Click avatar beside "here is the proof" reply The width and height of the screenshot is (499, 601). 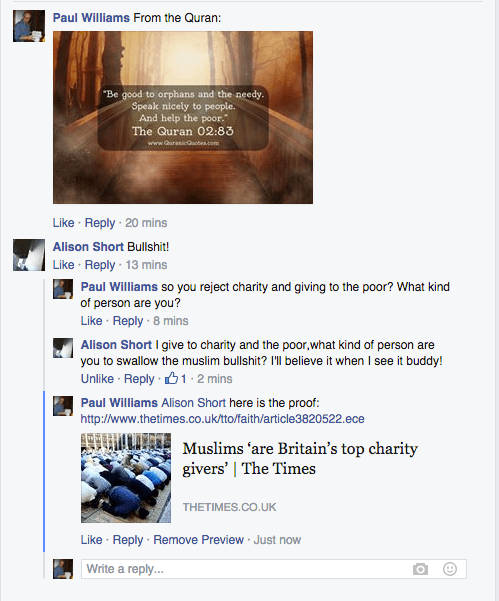pos(63,406)
